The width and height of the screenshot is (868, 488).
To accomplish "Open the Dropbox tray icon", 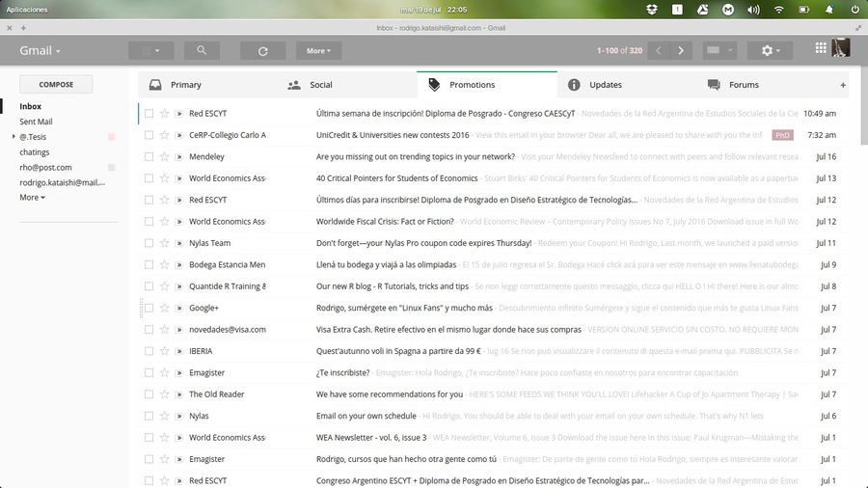I will 652,10.
